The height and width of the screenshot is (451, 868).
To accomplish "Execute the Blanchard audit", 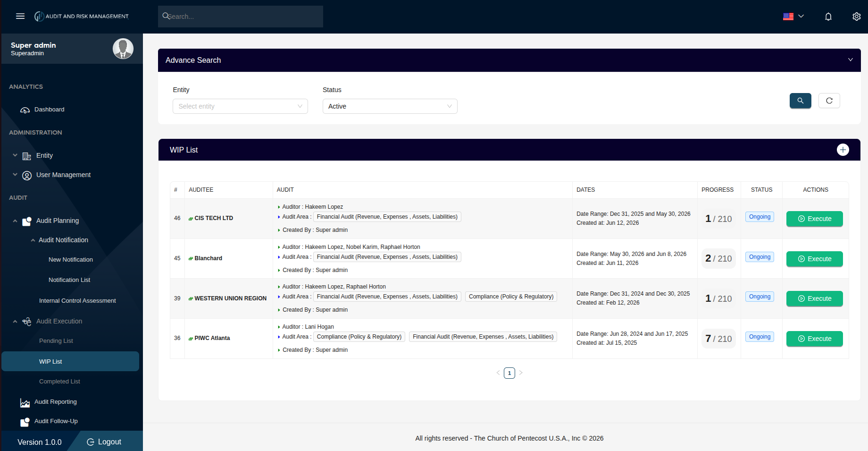I will 815,259.
